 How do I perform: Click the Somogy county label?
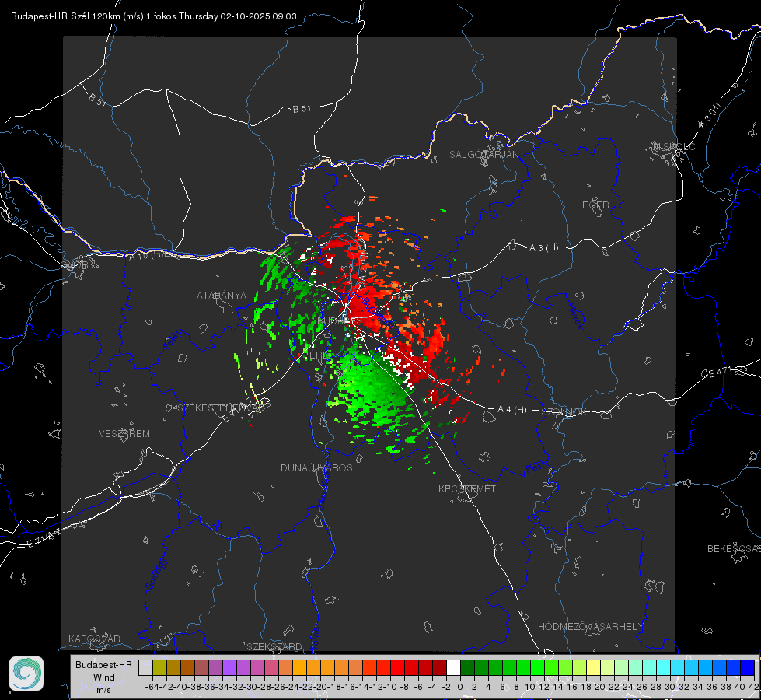tap(156, 574)
